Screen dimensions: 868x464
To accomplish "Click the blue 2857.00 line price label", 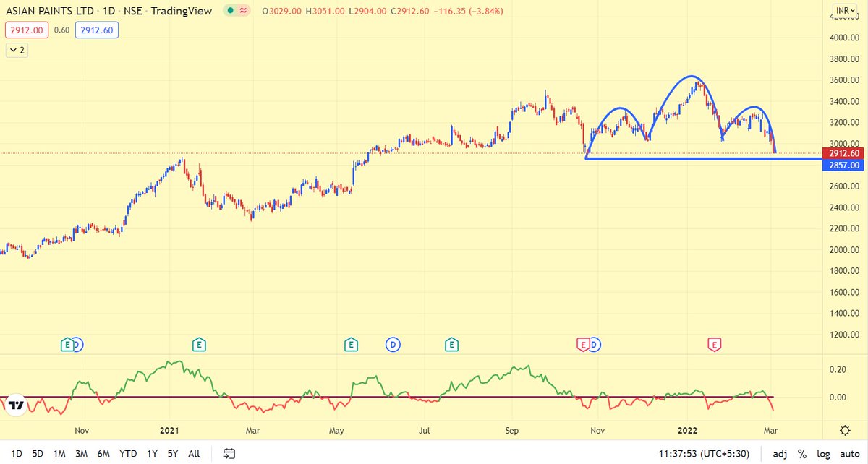I will click(844, 165).
